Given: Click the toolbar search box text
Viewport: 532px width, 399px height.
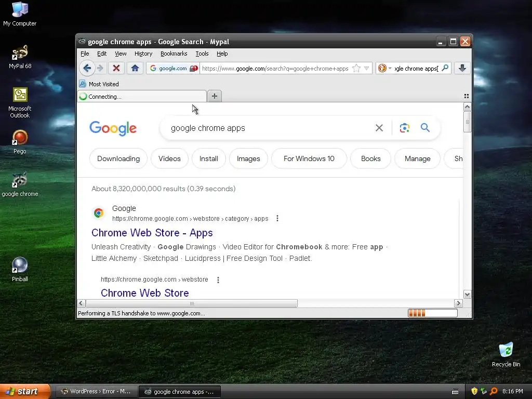Looking at the screenshot, I should pos(416,68).
